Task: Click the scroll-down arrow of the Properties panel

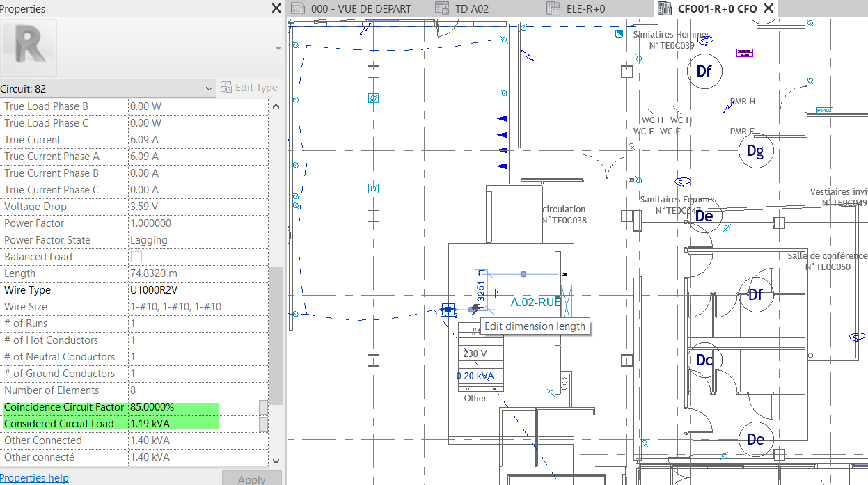Action: point(276,461)
